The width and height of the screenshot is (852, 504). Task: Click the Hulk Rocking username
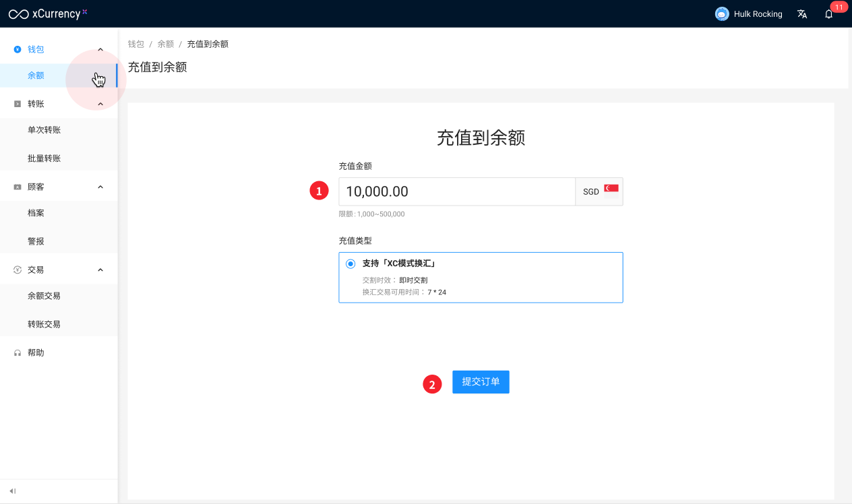coord(758,14)
